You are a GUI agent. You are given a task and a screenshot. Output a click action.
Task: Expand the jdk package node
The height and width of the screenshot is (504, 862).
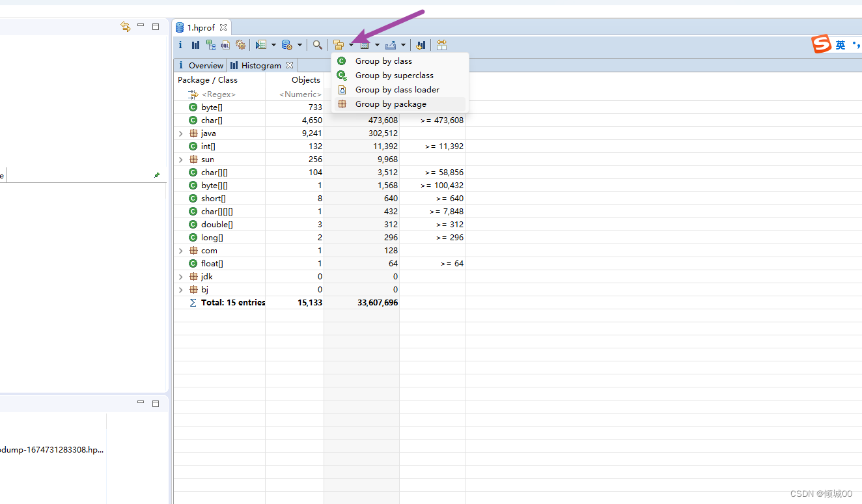[x=180, y=277]
